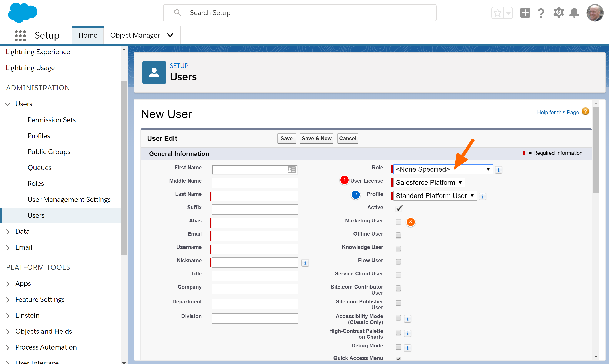Image resolution: width=609 pixels, height=364 pixels.
Task: Open the user profile avatar
Action: click(x=595, y=13)
